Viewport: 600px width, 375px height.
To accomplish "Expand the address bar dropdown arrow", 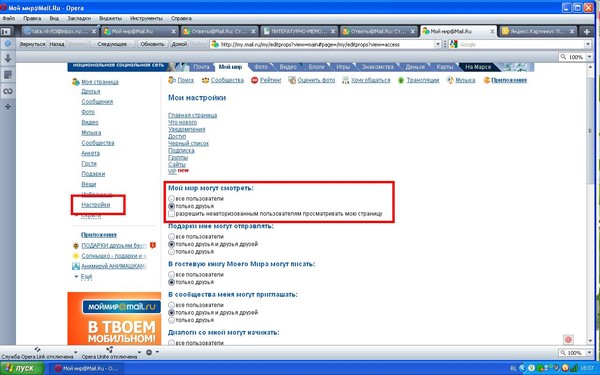I will [438, 44].
